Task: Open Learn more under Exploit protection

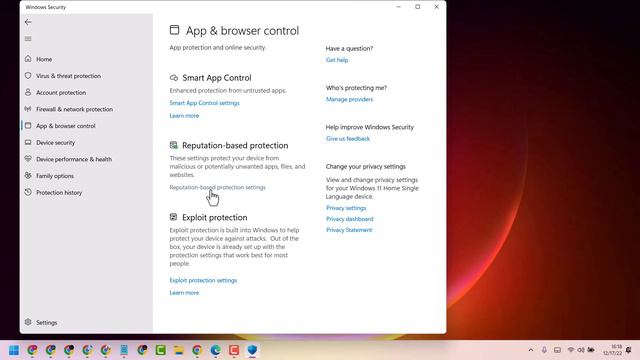Action: click(x=184, y=293)
